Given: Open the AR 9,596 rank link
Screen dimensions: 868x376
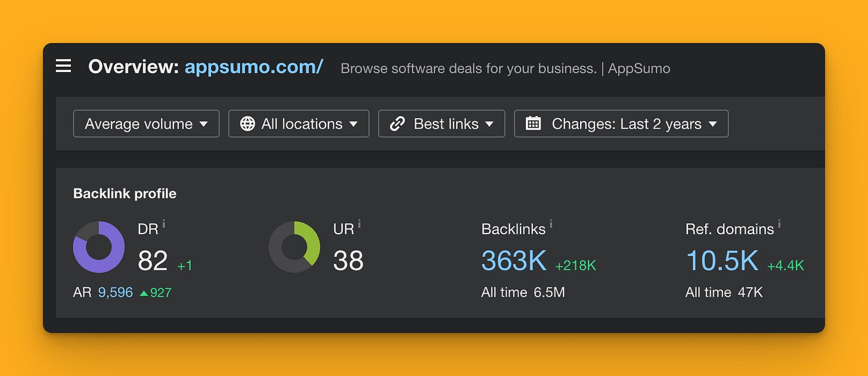Looking at the screenshot, I should [116, 293].
